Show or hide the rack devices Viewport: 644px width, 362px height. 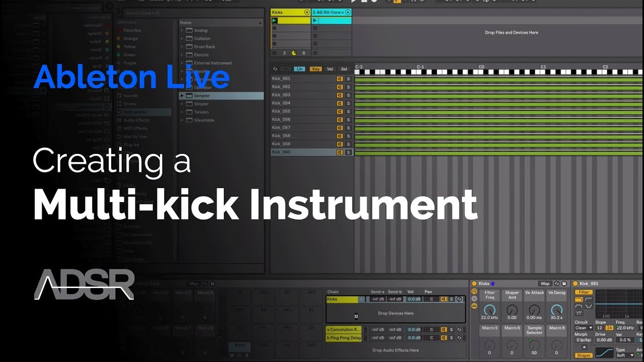coord(474,306)
